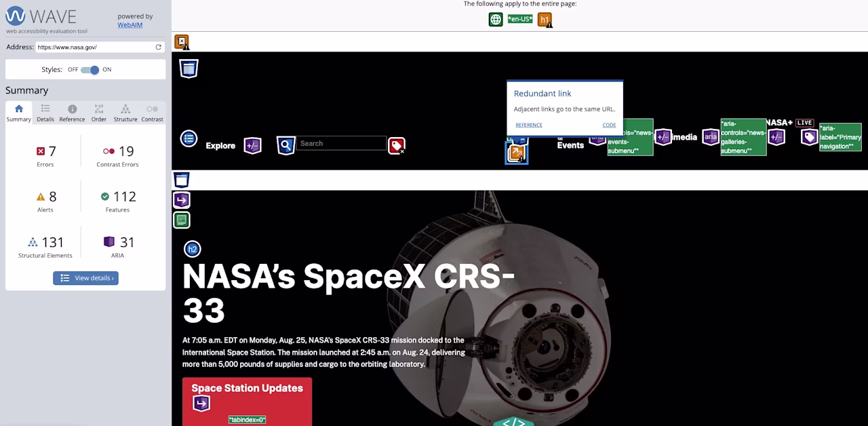The width and height of the screenshot is (868, 426).
Task: Click the purple ARIA cube icon next to 31
Action: pyautogui.click(x=108, y=241)
